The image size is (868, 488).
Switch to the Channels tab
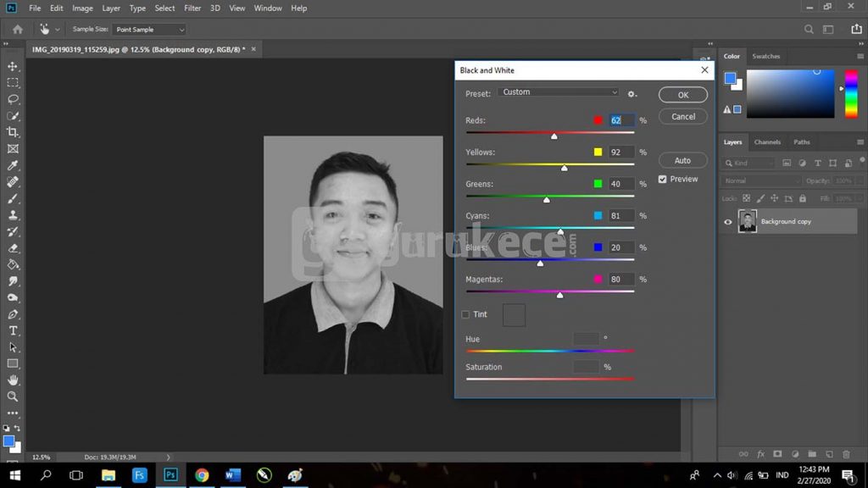click(x=767, y=142)
